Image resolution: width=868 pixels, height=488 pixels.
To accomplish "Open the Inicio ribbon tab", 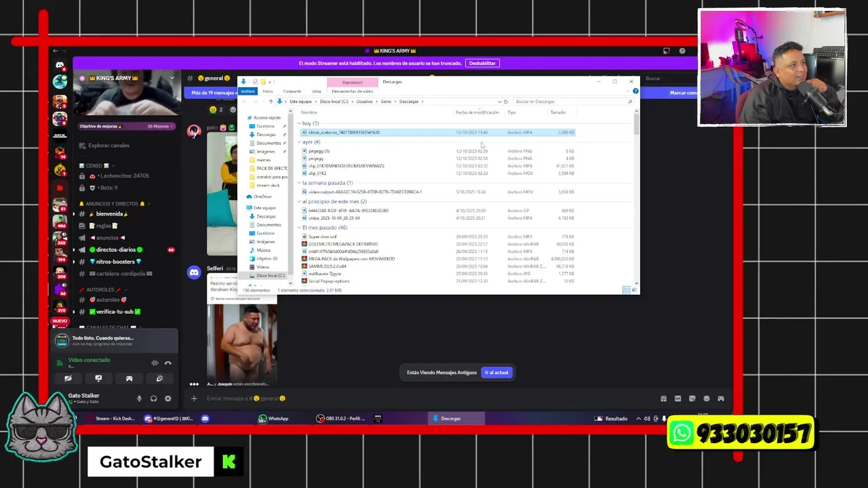I will coord(268,91).
